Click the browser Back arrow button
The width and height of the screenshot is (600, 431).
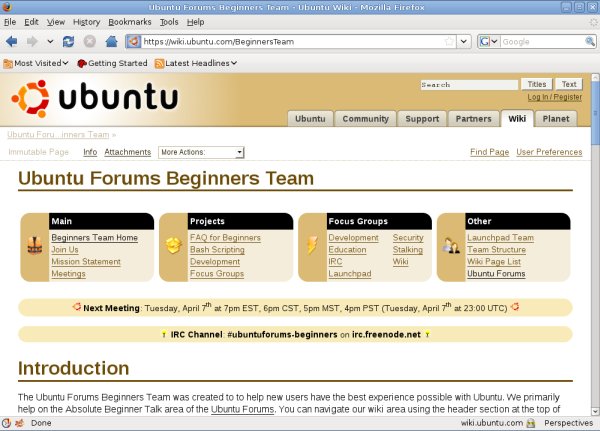coord(12,42)
